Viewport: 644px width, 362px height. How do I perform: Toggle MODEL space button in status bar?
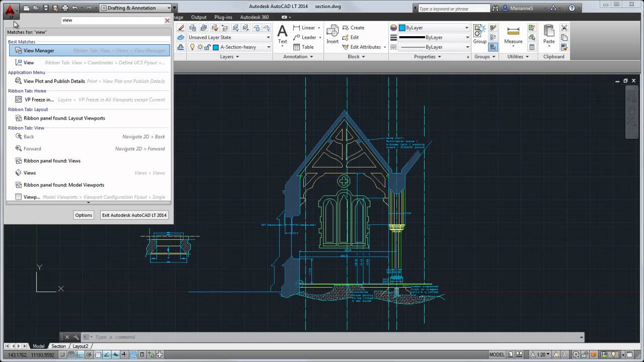click(x=497, y=354)
